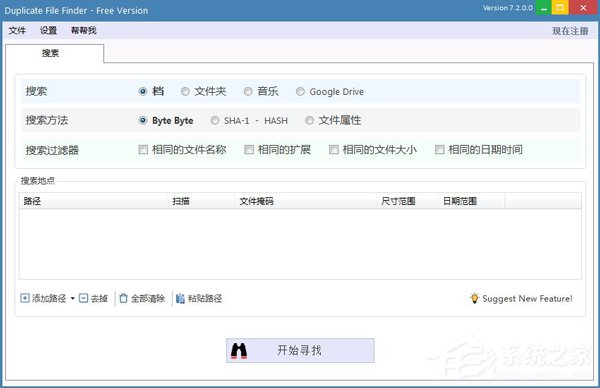
Task: Click the Suggest New Feature! link text
Action: point(527,298)
